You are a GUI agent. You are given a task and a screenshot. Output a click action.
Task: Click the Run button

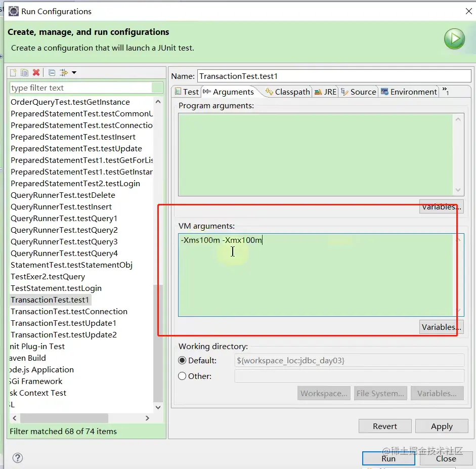pos(388,458)
